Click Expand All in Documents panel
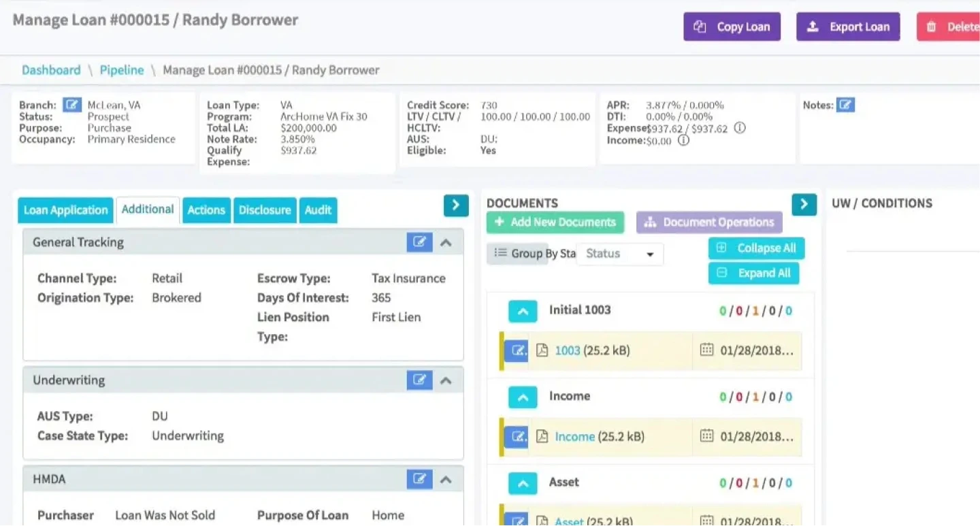The width and height of the screenshot is (980, 526). (753, 273)
